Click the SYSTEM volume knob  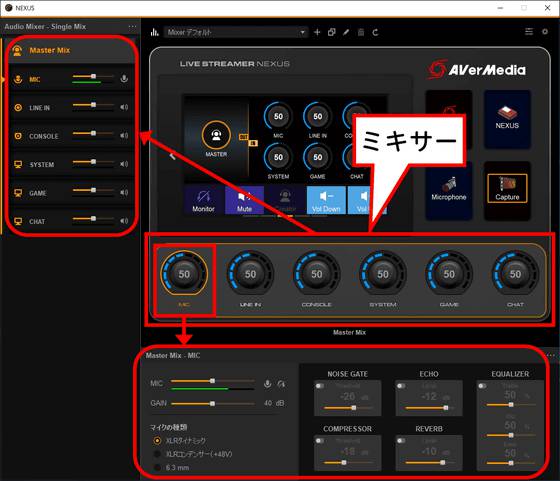(383, 274)
